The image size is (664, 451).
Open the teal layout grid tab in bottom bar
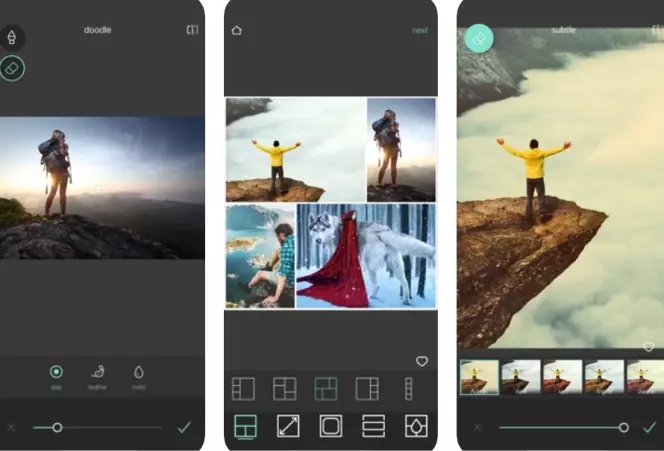click(246, 426)
